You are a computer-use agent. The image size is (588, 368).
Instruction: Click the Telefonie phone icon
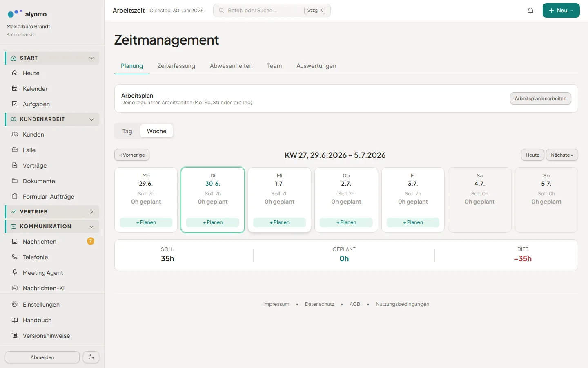coord(15,257)
